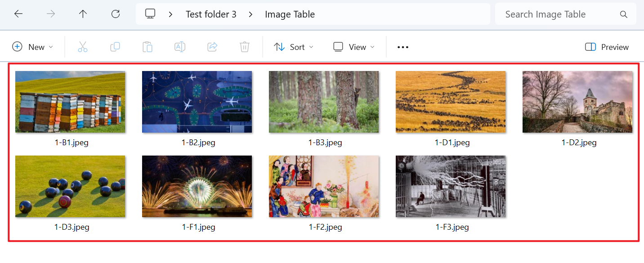Click the Share icon
Screen dimensions: 644x263
tap(212, 46)
